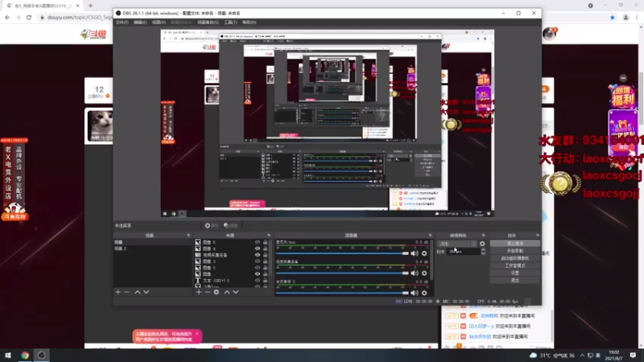Image resolution: width=644 pixels, height=362 pixels.
Task: Open 台式音响 2 audio settings gear
Action: tap(424, 293)
